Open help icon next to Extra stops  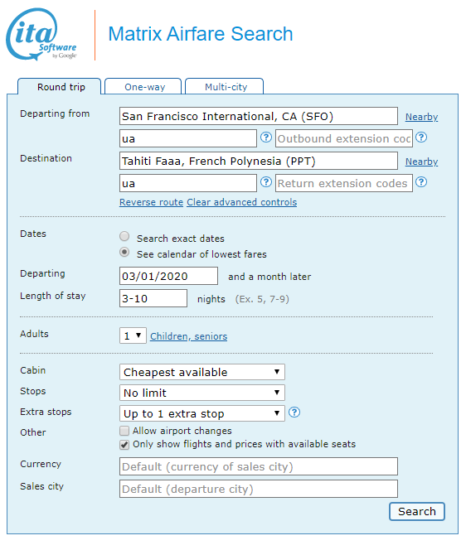click(x=294, y=412)
